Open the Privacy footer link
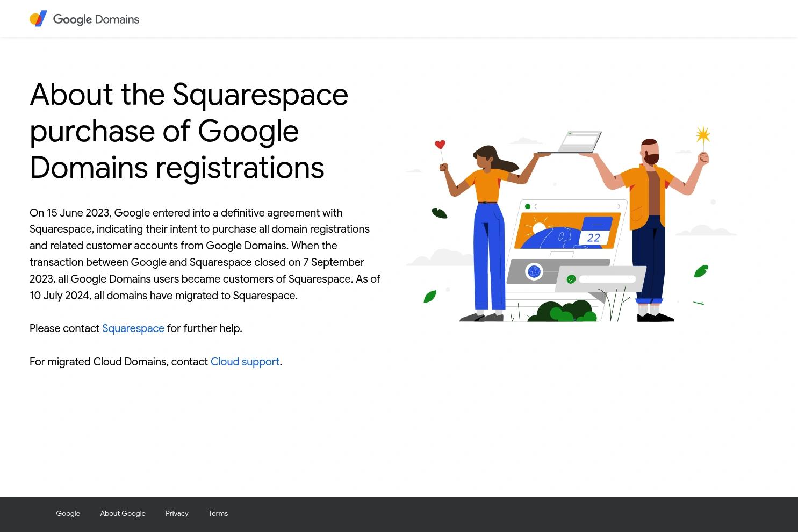Screen dimensions: 798x532 177,513
